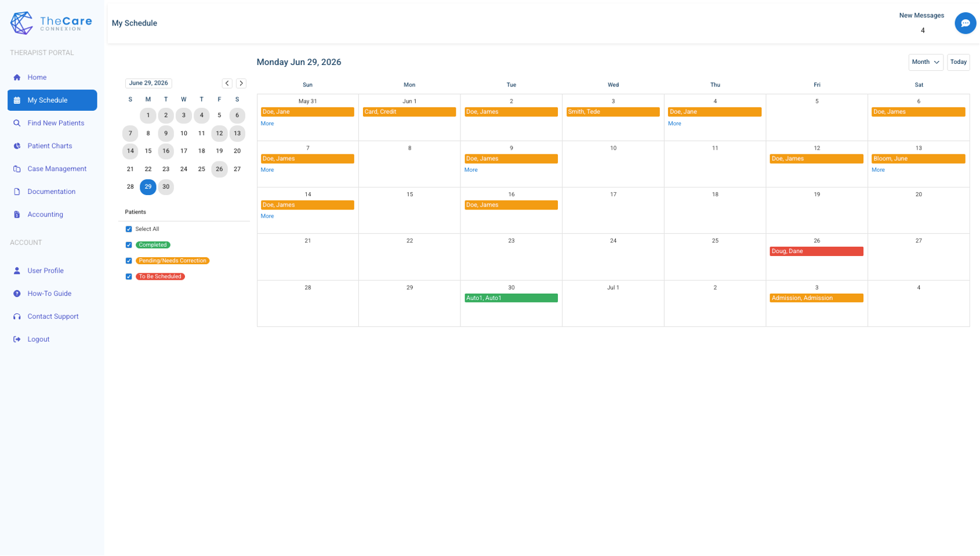
Task: Go to next month in mini calendar
Action: [x=241, y=84]
